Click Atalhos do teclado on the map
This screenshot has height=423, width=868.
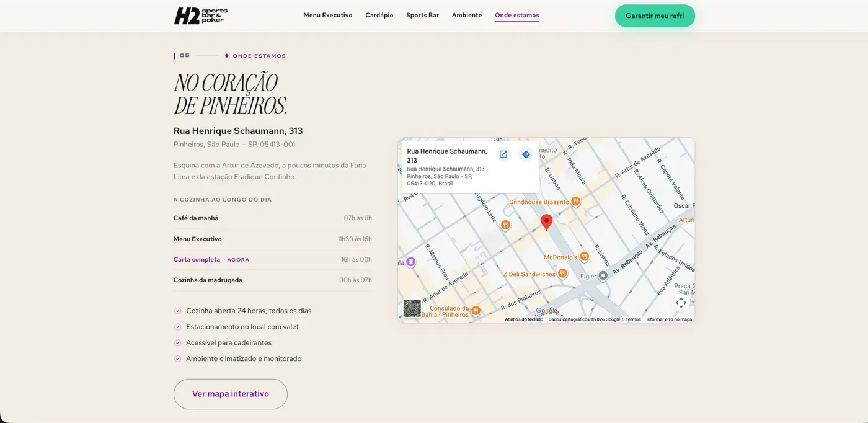(x=524, y=319)
